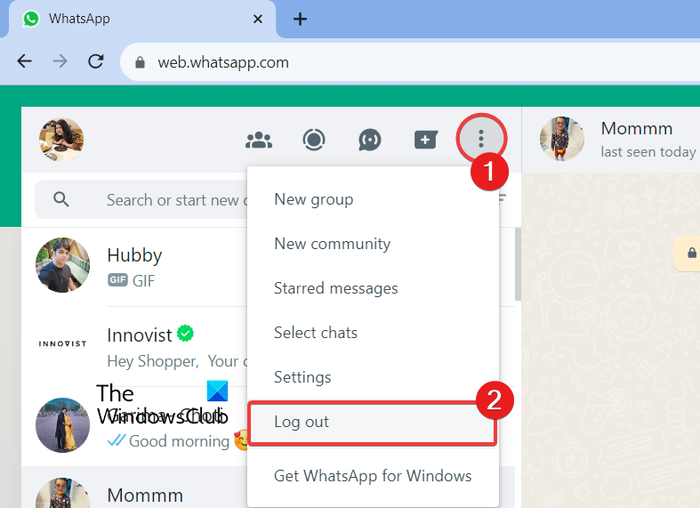Choose 'Select chats' from the menu
This screenshot has width=700, height=508.
click(316, 333)
